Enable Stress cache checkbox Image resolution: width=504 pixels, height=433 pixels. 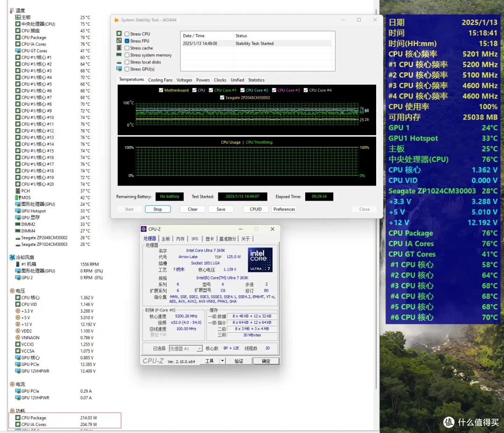pos(127,48)
